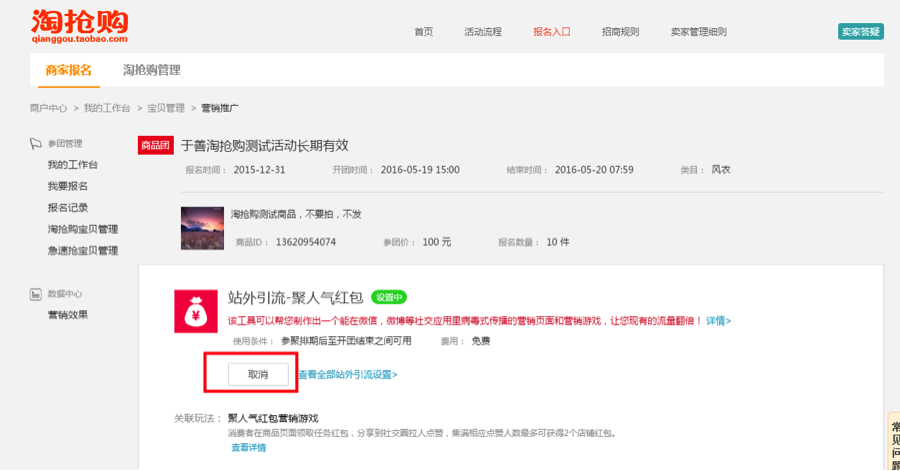Click signup date 2015-12-31
Image resolution: width=900 pixels, height=471 pixels.
coord(259,170)
